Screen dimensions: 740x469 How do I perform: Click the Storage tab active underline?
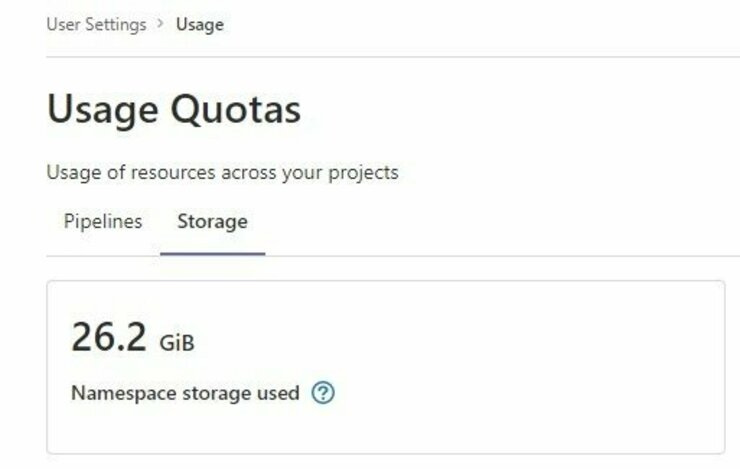(212, 254)
